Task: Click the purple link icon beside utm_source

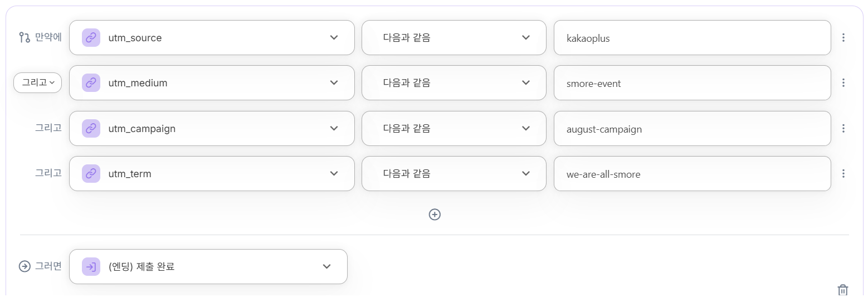Action: (x=91, y=38)
